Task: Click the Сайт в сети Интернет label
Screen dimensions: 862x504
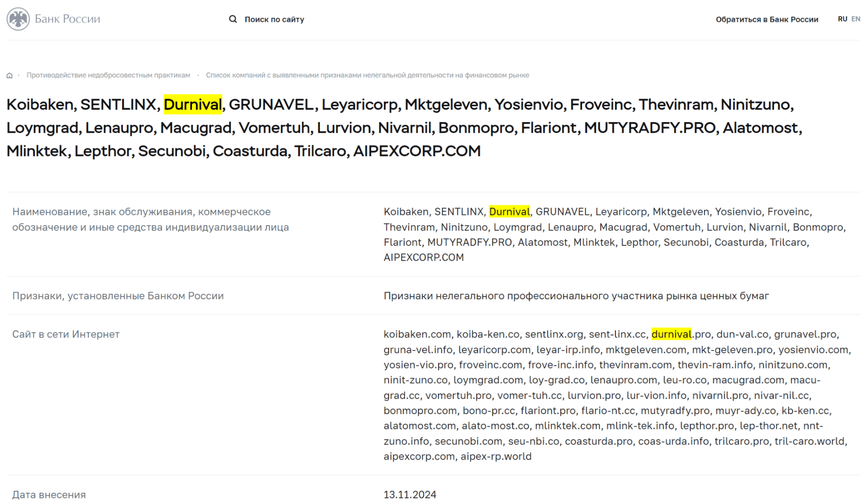Action: tap(66, 334)
